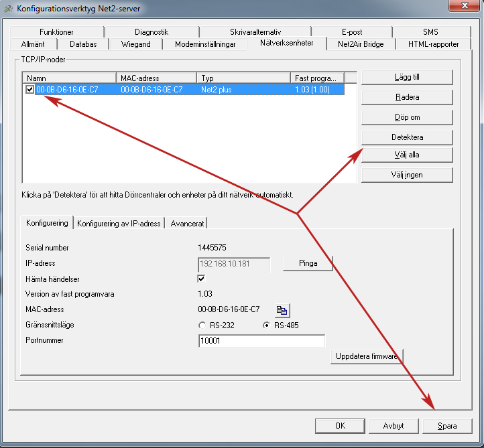Open the Databas tab
Viewport: 484px width, 448px height.
[x=83, y=44]
